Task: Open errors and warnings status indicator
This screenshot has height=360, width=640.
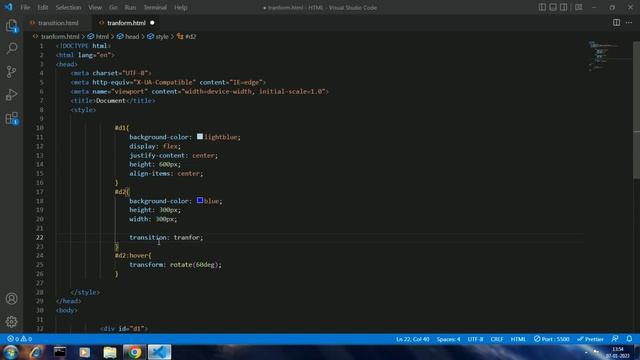Action: coord(19,339)
